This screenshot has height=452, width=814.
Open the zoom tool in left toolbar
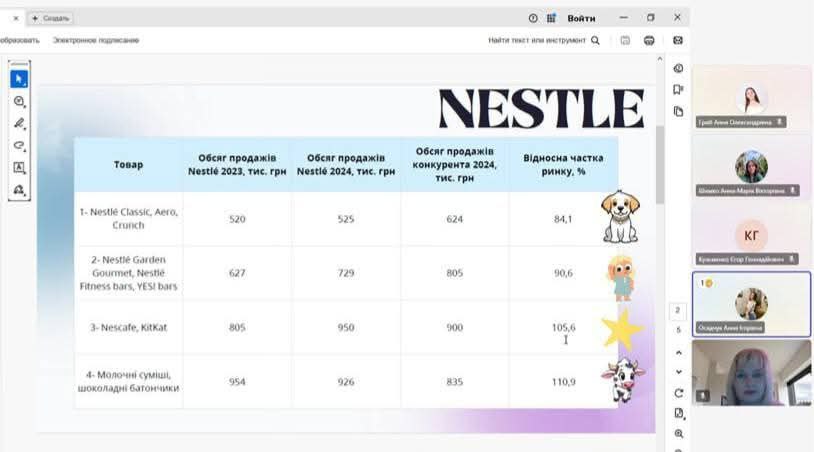click(19, 101)
